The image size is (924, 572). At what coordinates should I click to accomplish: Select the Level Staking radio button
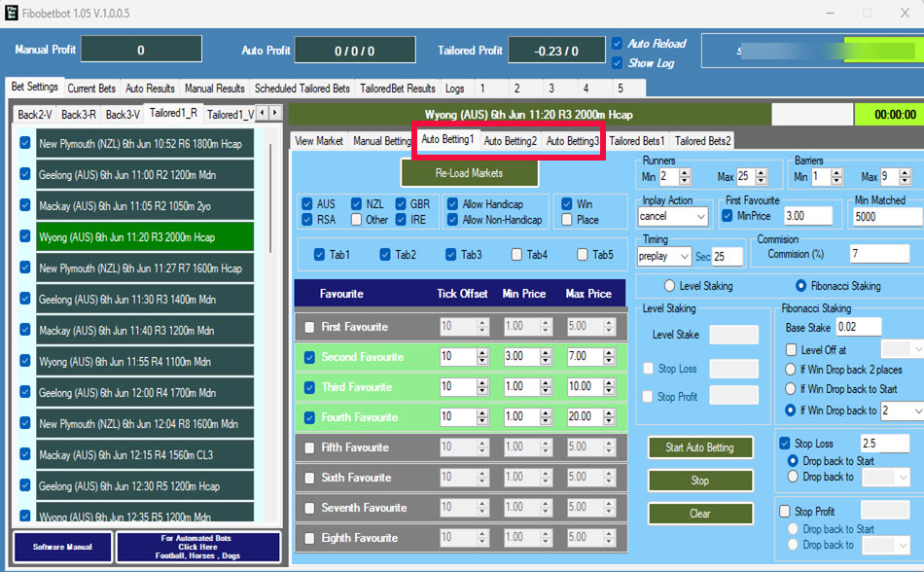[669, 286]
